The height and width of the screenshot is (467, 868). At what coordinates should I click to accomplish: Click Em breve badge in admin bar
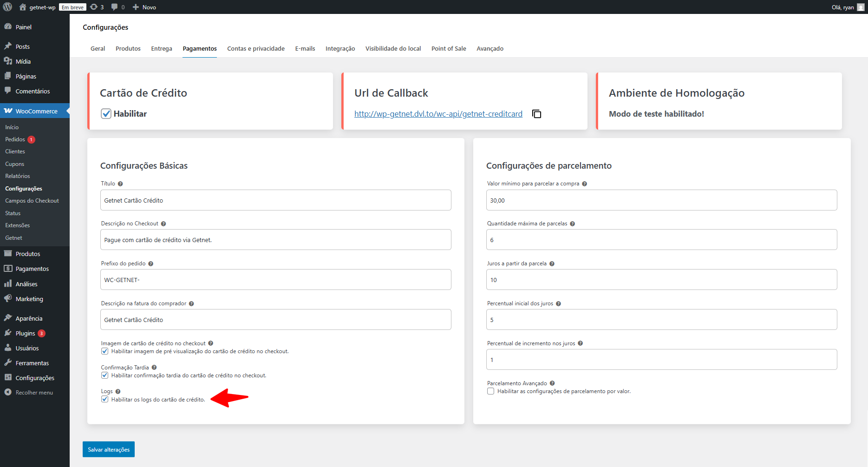coord(72,7)
